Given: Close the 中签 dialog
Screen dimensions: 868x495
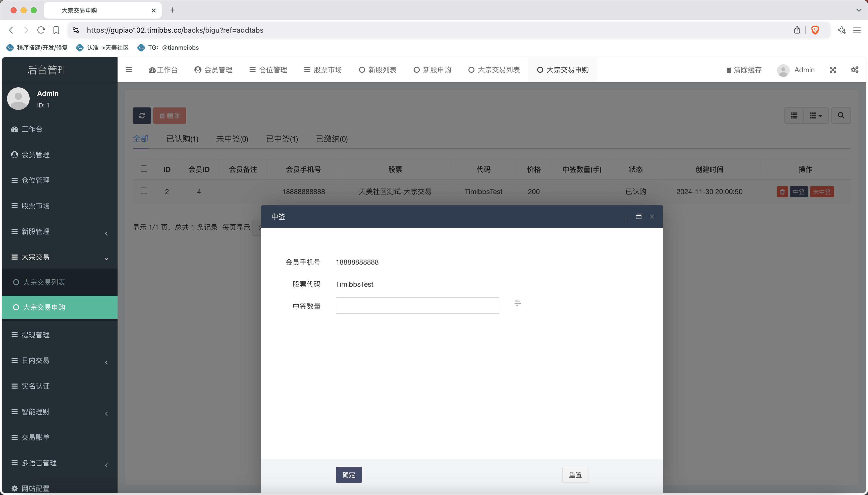Looking at the screenshot, I should tap(652, 217).
